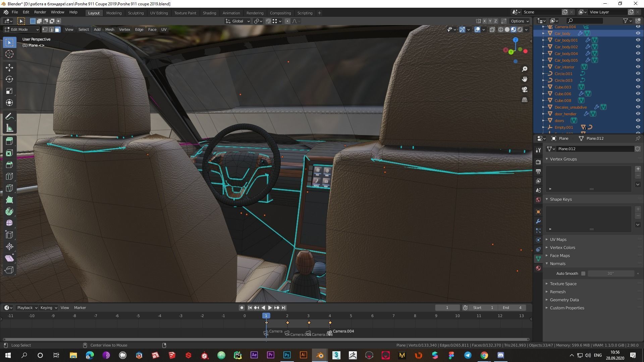644x362 pixels.
Task: Expand the Geometry Data section
Action: [x=564, y=300]
